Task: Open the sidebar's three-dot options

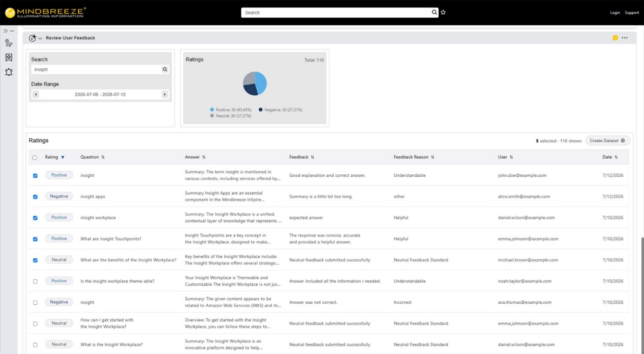Action: coord(12,31)
